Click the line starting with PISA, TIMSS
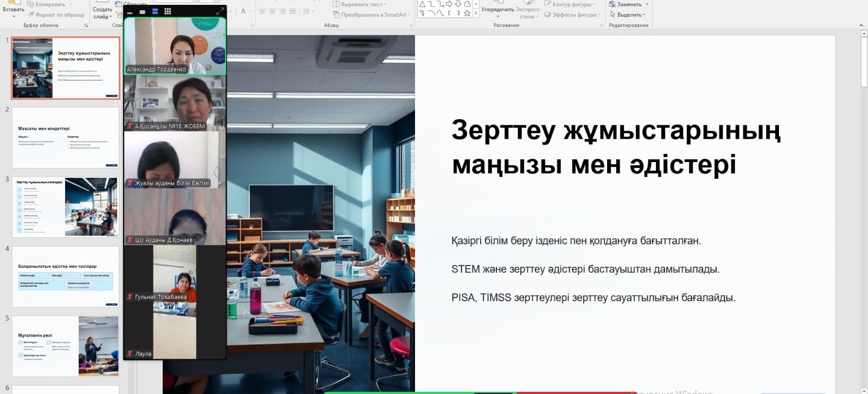The height and width of the screenshot is (394, 868). pos(593,298)
